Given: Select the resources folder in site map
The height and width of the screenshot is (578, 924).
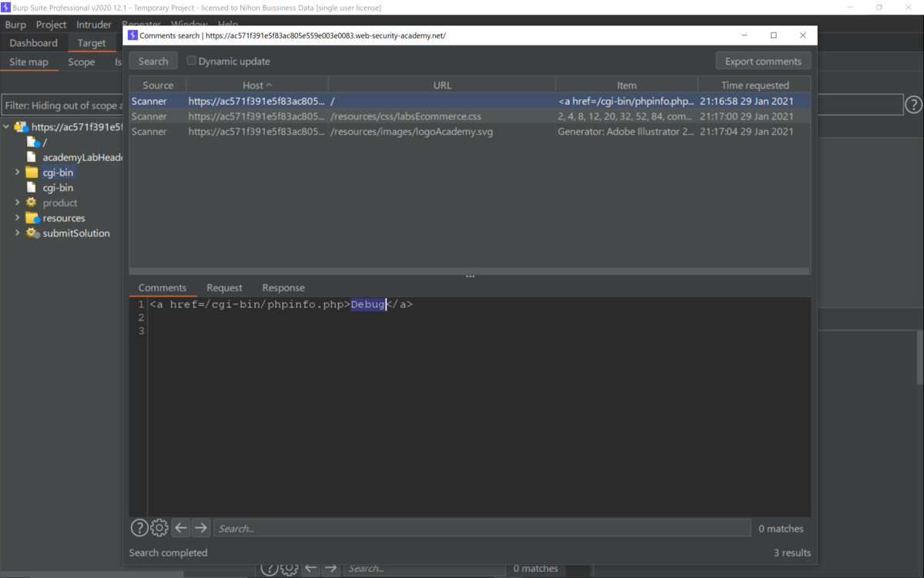Looking at the screenshot, I should pyautogui.click(x=64, y=218).
